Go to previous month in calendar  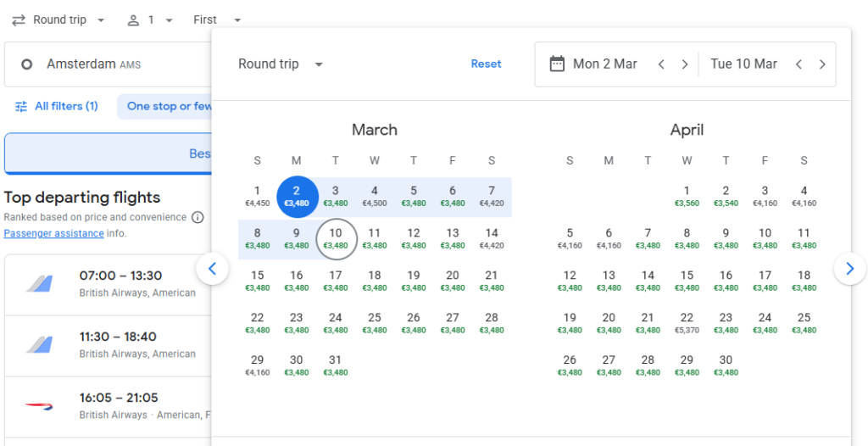pyautogui.click(x=212, y=269)
